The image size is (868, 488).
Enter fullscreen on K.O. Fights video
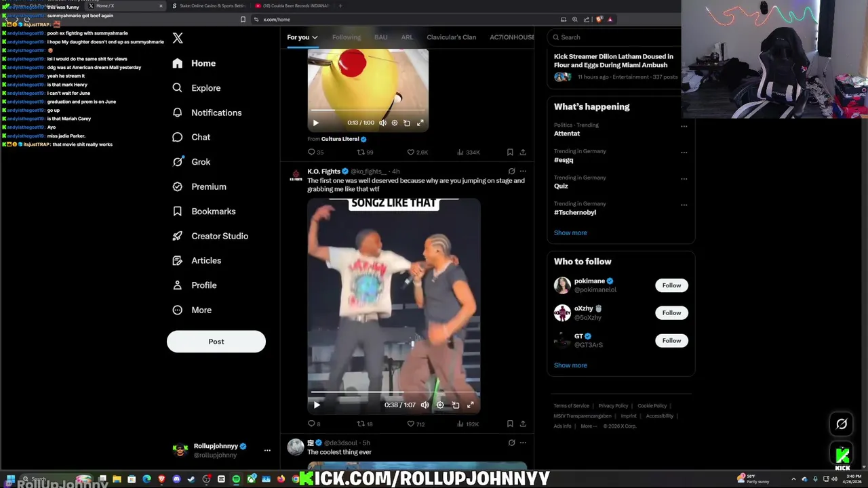(471, 405)
